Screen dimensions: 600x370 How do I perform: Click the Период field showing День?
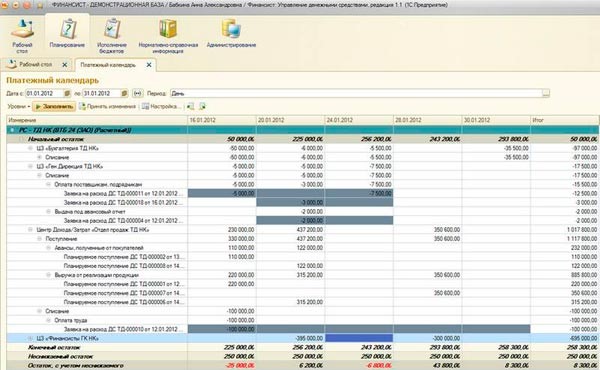pyautogui.click(x=356, y=93)
